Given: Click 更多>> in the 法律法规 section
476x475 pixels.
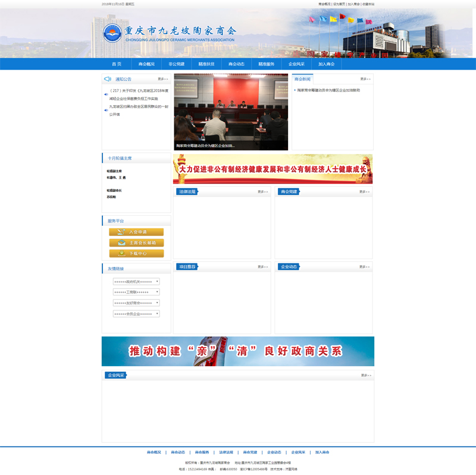Looking at the screenshot, I should click(x=263, y=192).
